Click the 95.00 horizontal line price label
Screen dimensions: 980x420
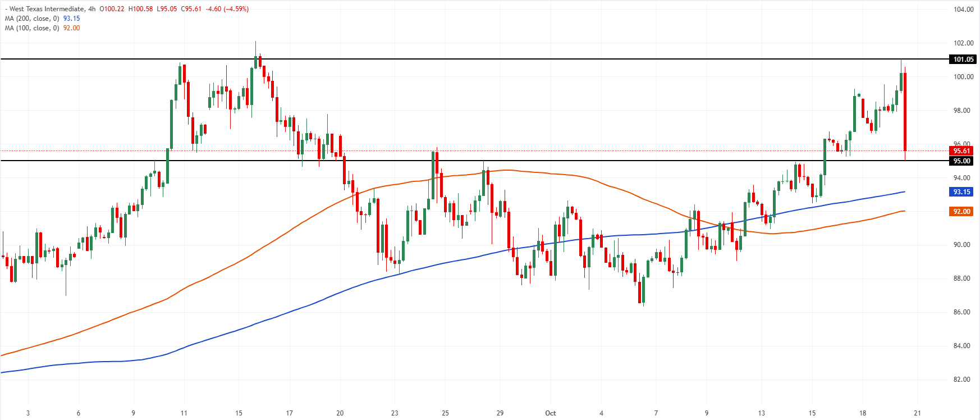(961, 161)
